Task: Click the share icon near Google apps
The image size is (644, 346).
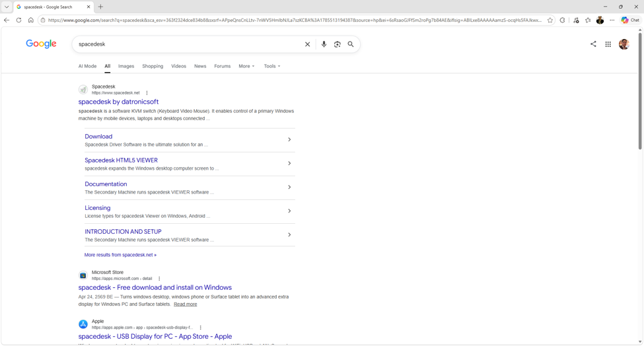Action: pyautogui.click(x=593, y=44)
